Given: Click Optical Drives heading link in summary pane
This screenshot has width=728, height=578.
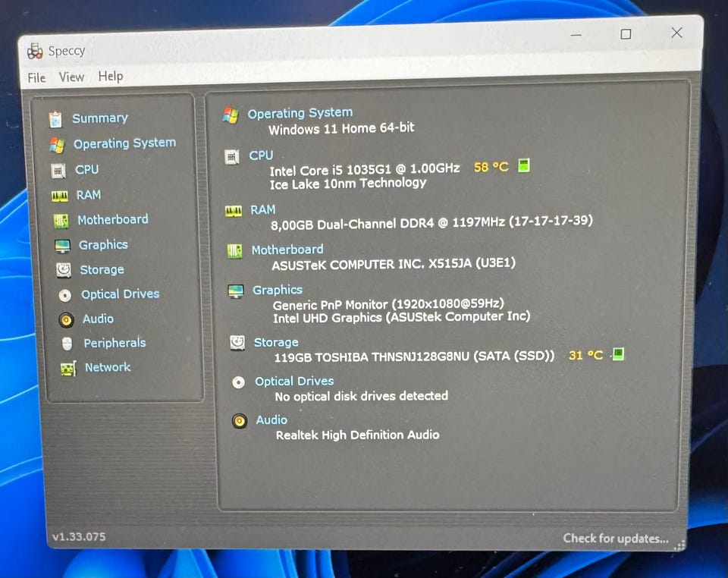Looking at the screenshot, I should [294, 381].
